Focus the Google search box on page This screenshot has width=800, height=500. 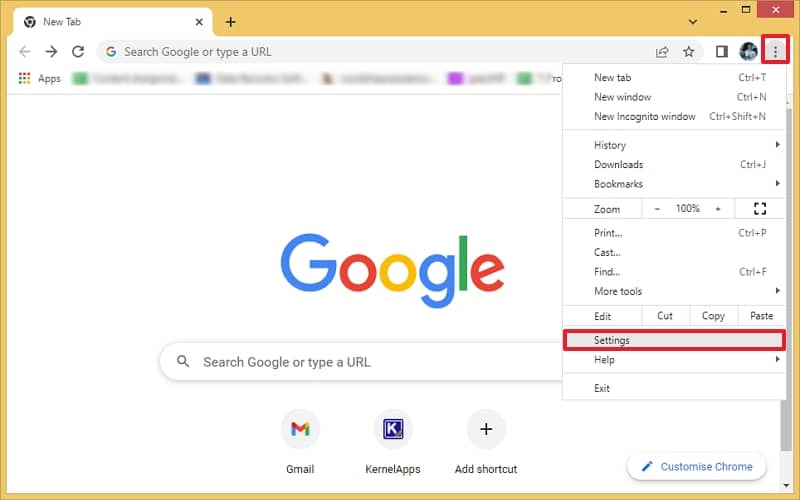[x=362, y=362]
